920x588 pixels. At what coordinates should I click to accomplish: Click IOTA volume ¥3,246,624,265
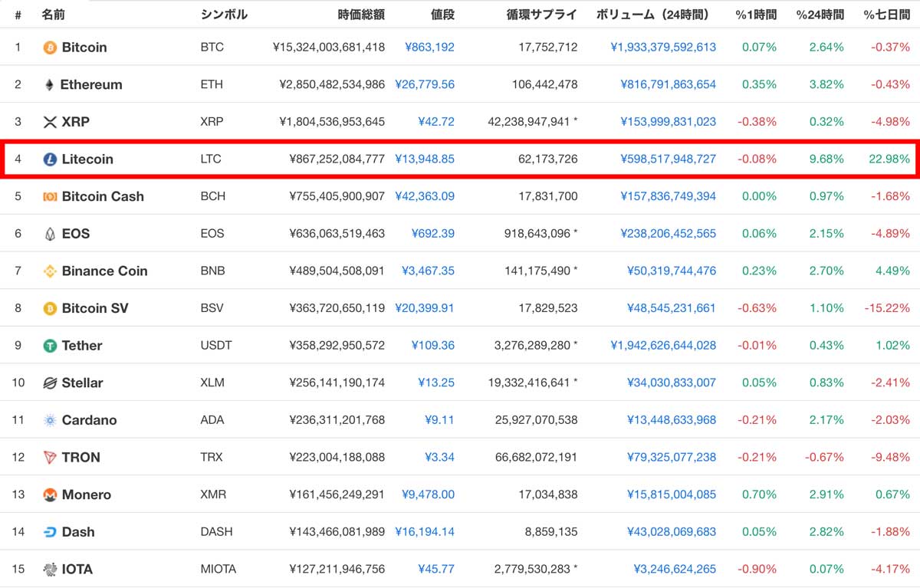[x=675, y=570]
